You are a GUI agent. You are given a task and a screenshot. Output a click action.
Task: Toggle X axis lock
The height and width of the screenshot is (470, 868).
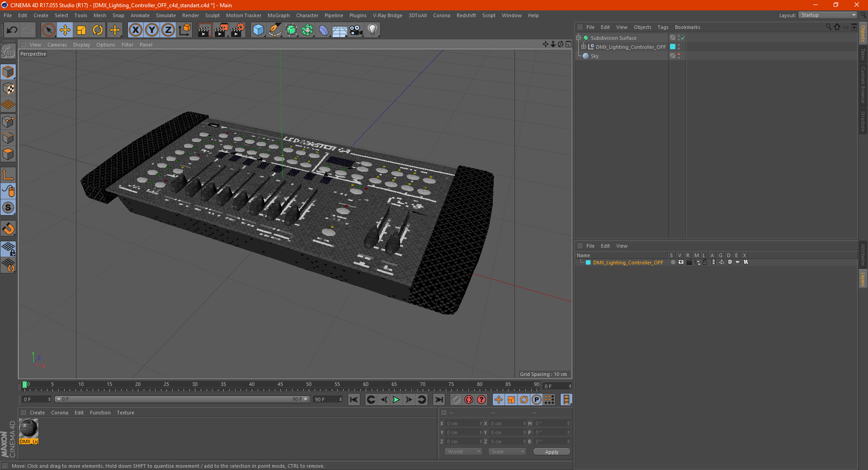(x=135, y=30)
